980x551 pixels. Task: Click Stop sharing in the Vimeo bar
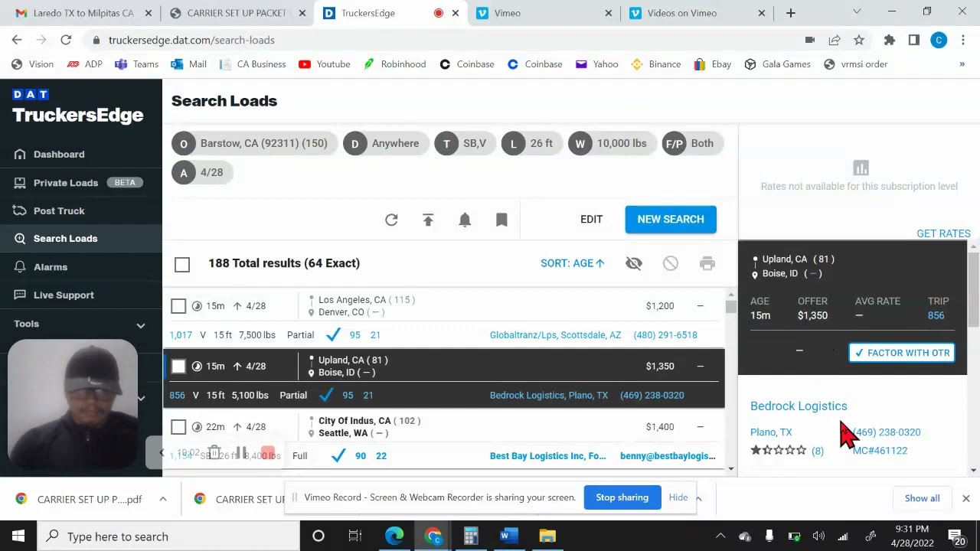click(x=622, y=498)
